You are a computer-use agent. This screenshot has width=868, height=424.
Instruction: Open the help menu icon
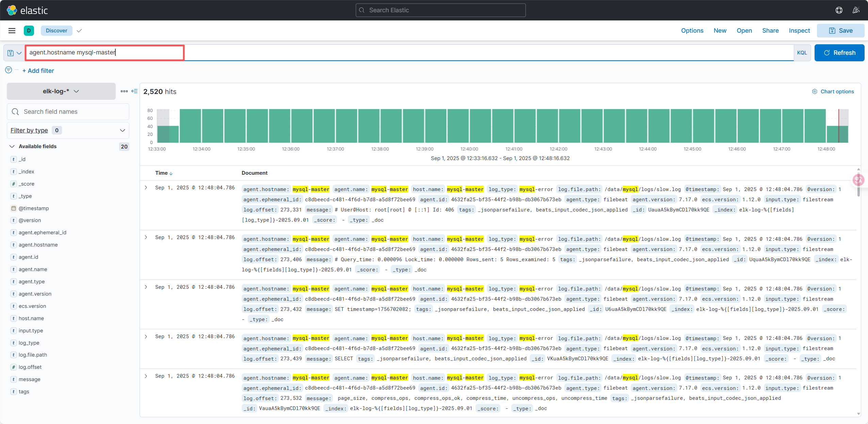coord(839,10)
